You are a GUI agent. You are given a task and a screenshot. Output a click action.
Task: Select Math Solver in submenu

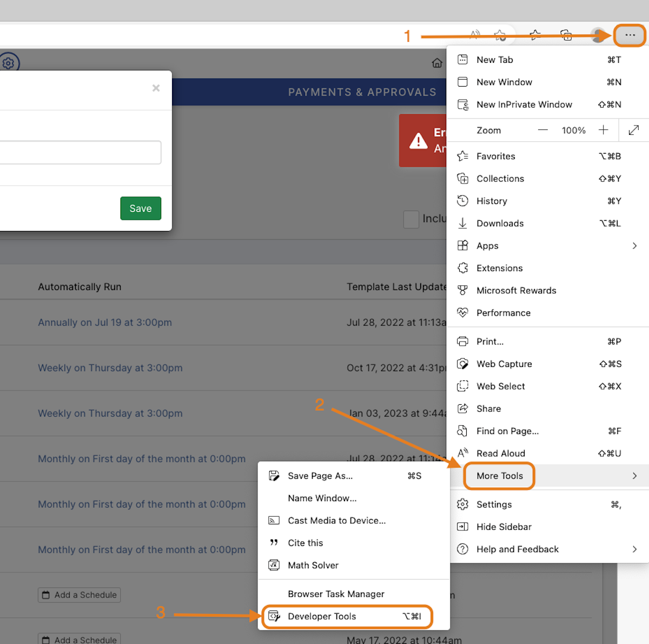(x=354, y=566)
